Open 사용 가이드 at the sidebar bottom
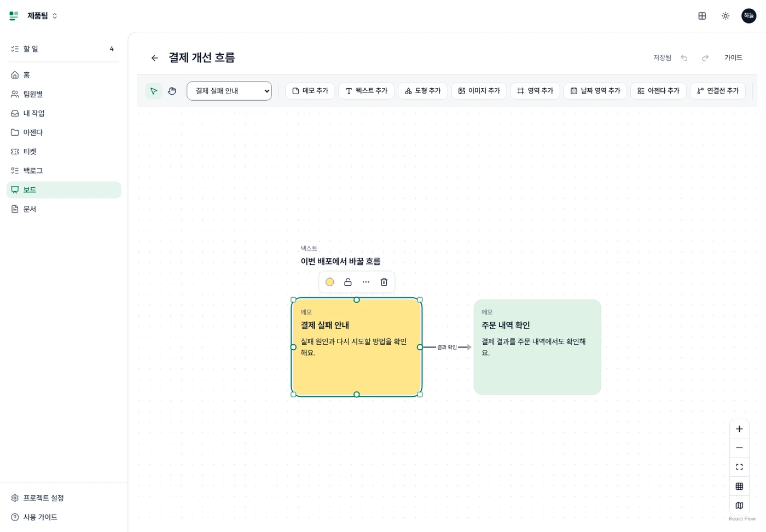Screen dimensions: 766x532 [63, 517]
